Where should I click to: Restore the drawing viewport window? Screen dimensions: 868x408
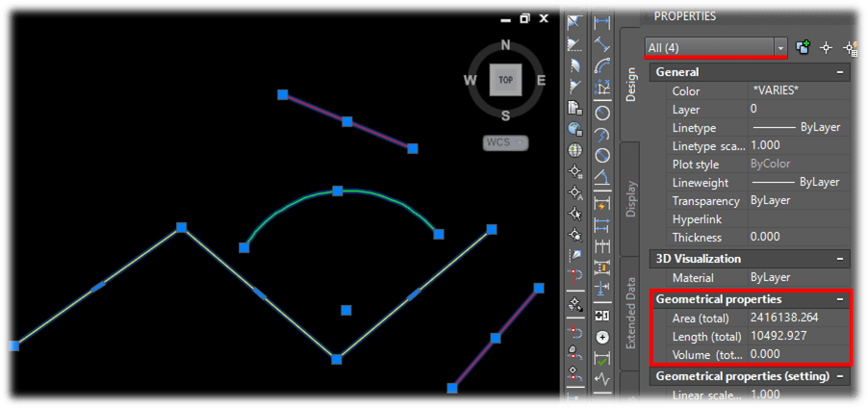click(524, 18)
